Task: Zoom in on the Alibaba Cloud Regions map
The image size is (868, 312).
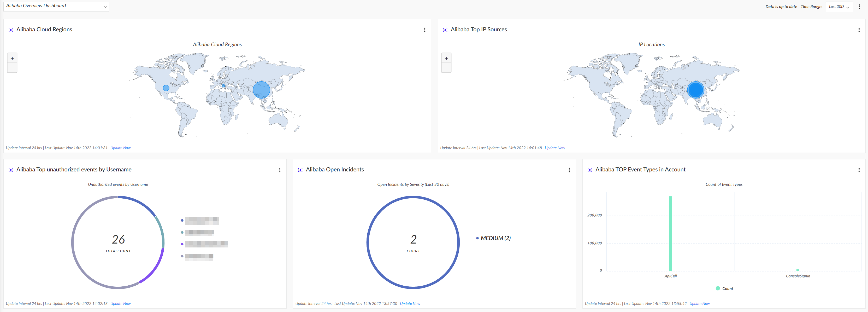Action: (x=12, y=58)
